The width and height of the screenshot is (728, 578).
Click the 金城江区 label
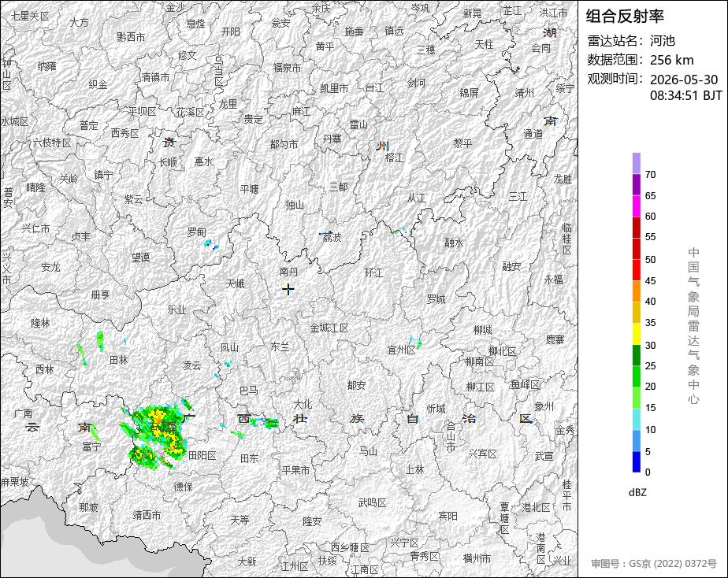click(329, 328)
